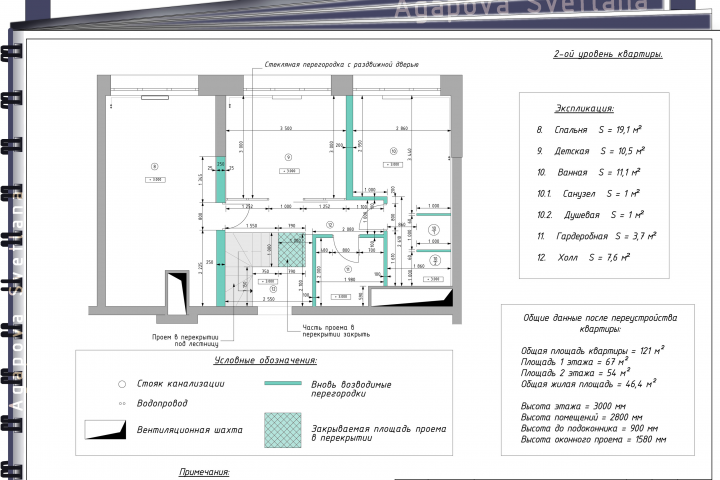
Task: Select row '9. Детская S = 10,5 м²'
Action: click(591, 151)
